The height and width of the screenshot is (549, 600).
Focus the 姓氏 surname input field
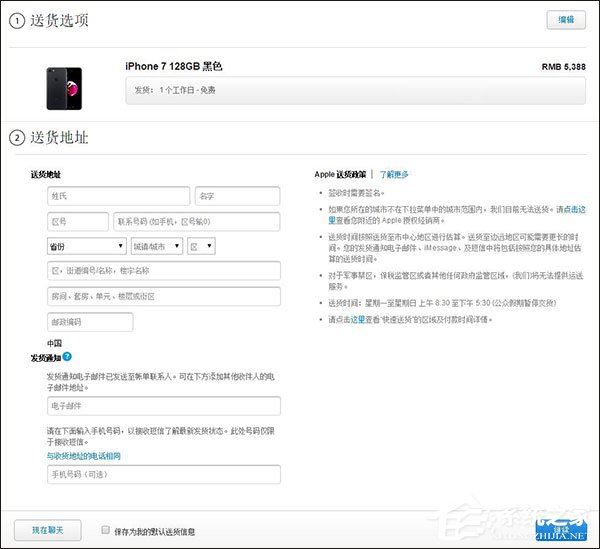coord(119,196)
